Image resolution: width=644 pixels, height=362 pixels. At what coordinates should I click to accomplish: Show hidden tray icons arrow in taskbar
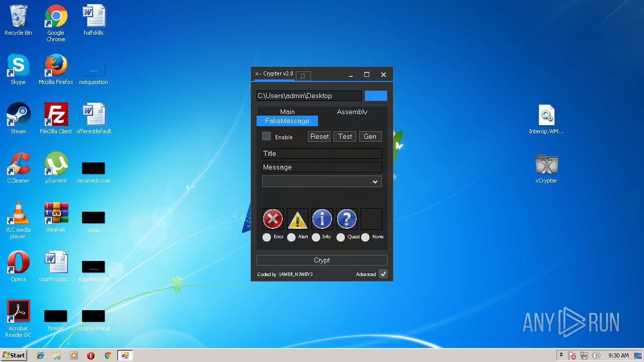click(x=561, y=355)
